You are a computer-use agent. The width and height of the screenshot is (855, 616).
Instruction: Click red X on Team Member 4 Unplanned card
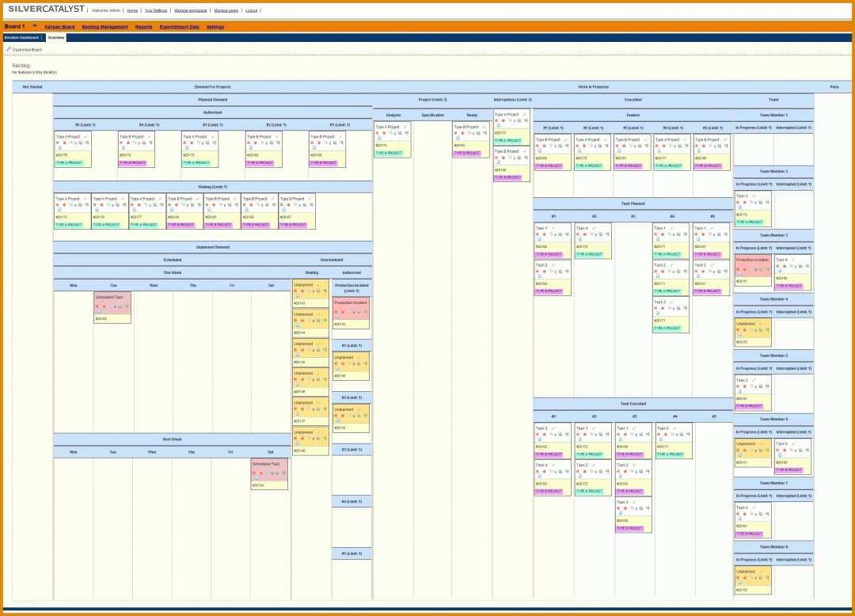click(739, 330)
